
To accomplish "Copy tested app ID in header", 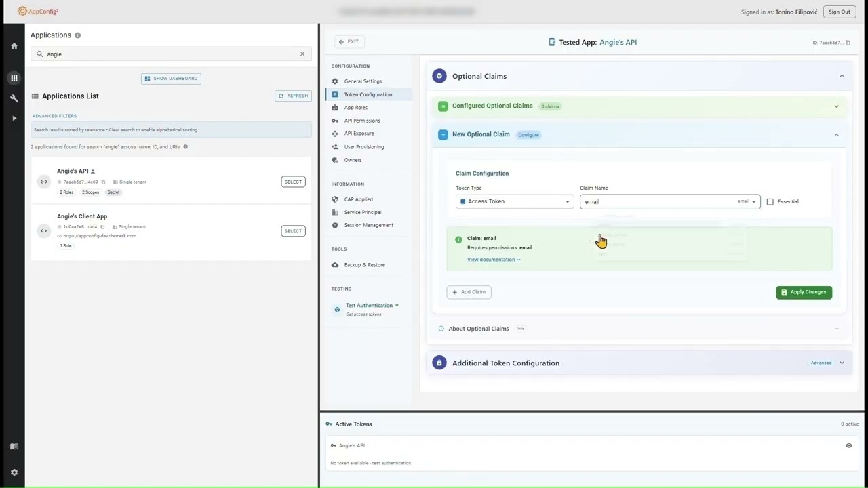I will click(848, 43).
